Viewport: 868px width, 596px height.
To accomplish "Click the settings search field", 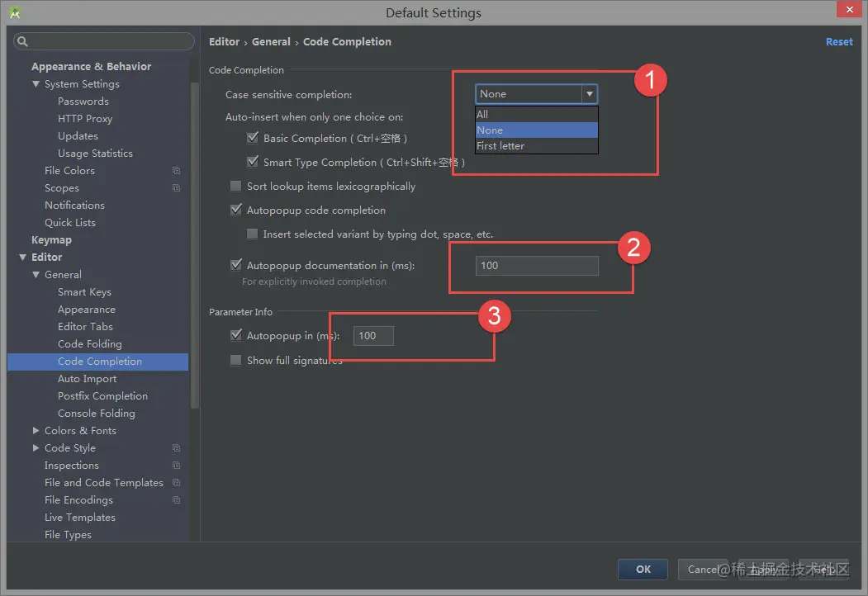I will pos(104,41).
